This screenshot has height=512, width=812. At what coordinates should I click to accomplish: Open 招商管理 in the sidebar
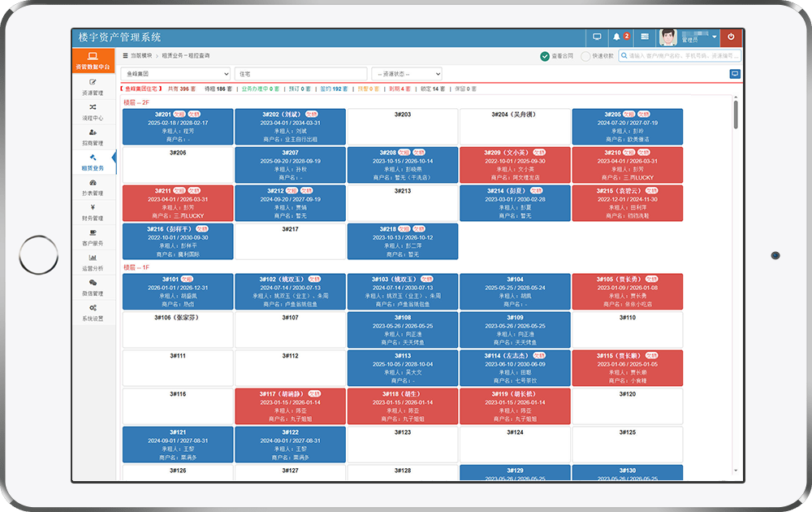(93, 137)
